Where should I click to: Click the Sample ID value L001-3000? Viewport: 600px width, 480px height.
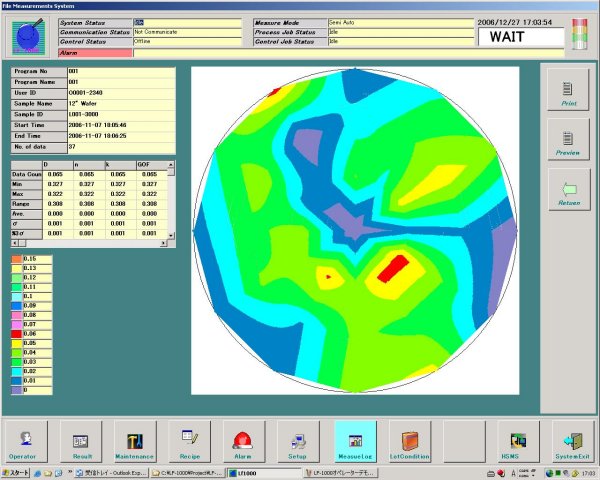121,114
